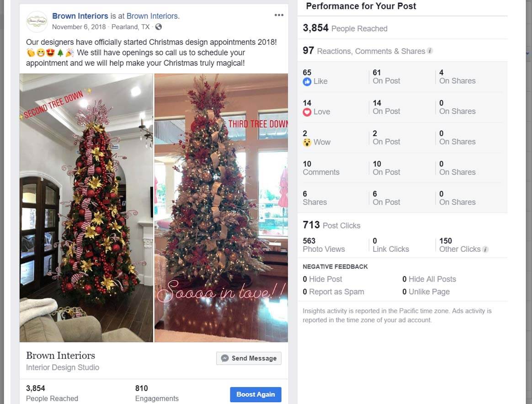The image size is (532, 404).
Task: Click the 810 Engagements stat
Action: pyautogui.click(x=157, y=393)
